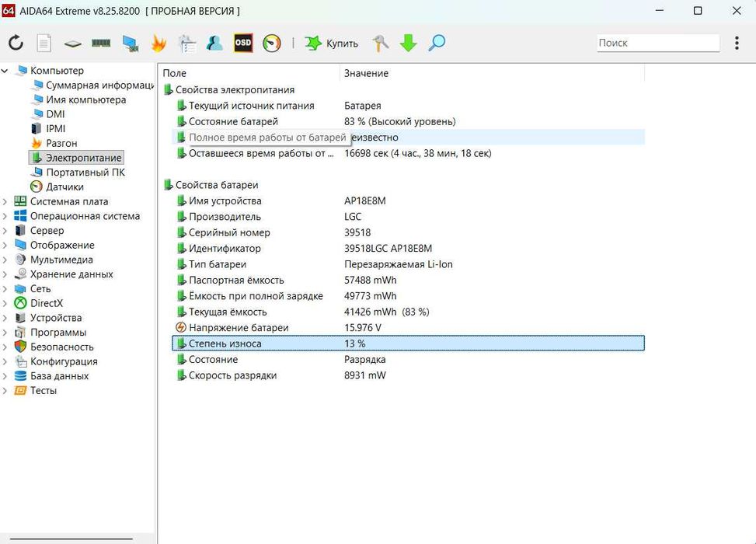The height and width of the screenshot is (544, 756).
Task: Select the Скорость разрядки row
Action: (x=408, y=375)
